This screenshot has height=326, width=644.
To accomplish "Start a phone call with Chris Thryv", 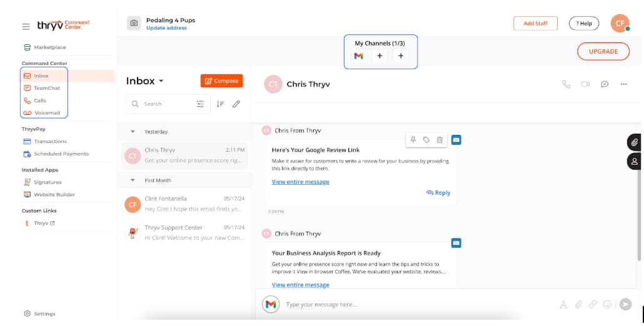I will point(566,84).
